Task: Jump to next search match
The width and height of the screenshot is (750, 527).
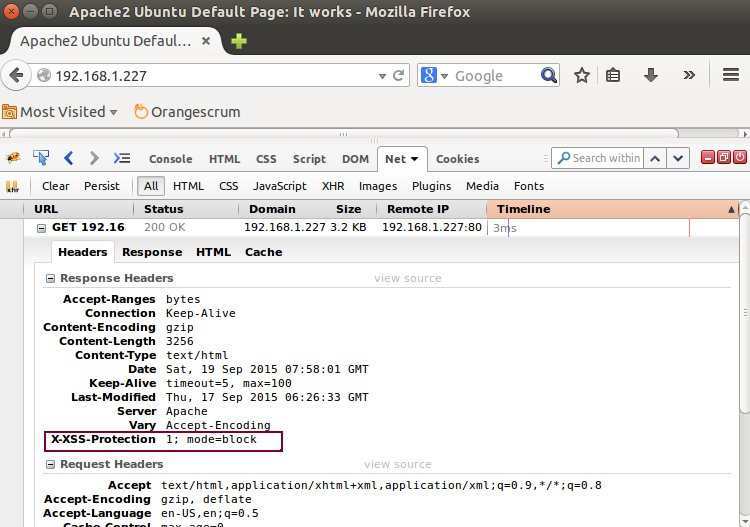Action: (x=678, y=158)
